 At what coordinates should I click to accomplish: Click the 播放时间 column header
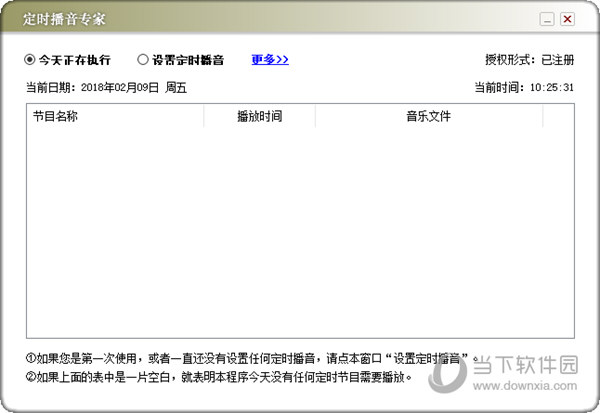tap(259, 117)
